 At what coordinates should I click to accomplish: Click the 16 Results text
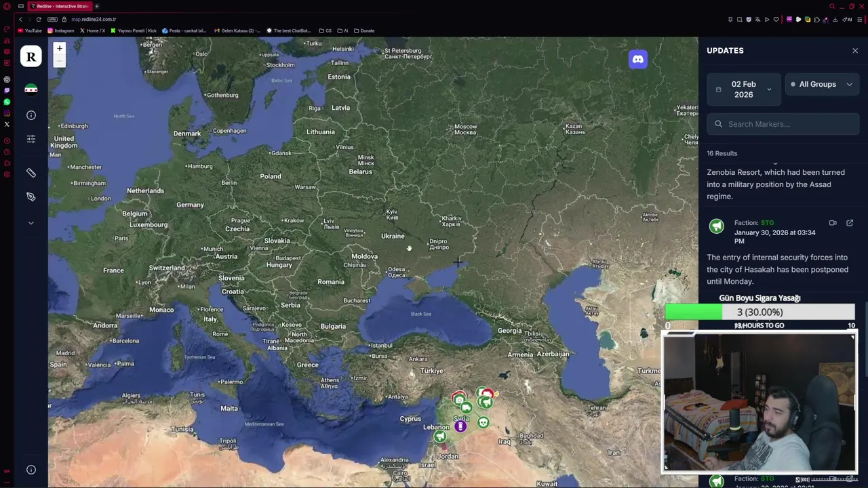[x=722, y=153]
